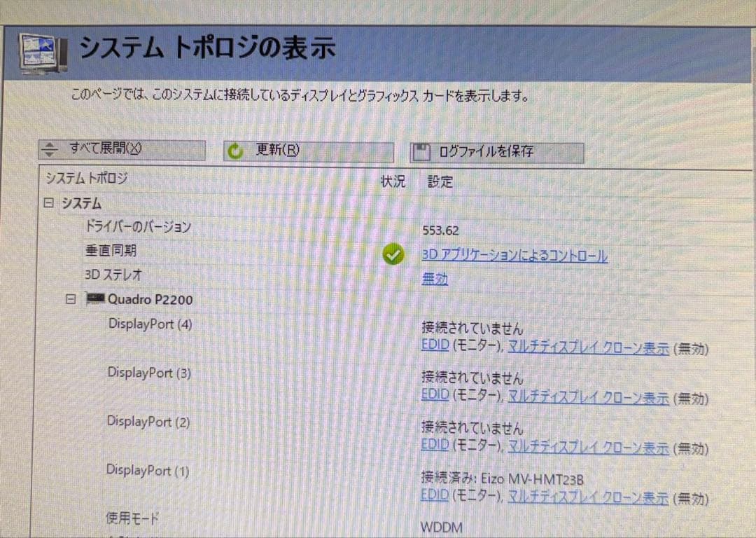This screenshot has height=538, width=756.
Task: Click the 設定 column header
Action: pos(438,181)
